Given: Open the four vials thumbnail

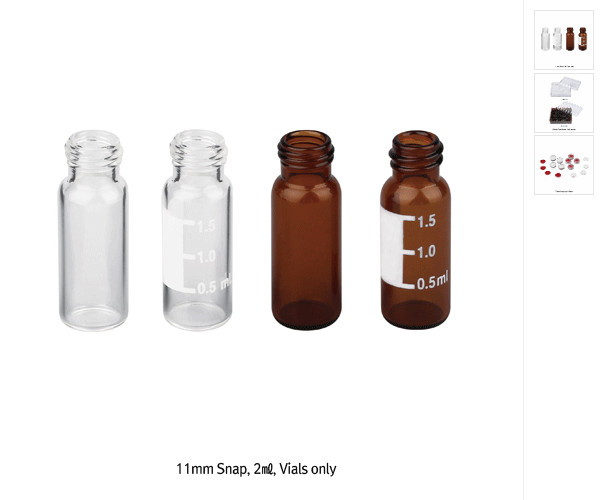Looking at the screenshot, I should [x=564, y=40].
